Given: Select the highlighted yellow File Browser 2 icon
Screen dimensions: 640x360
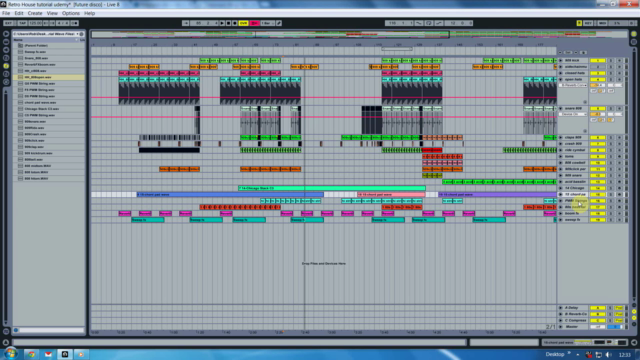Looking at the screenshot, I should click(6, 65).
